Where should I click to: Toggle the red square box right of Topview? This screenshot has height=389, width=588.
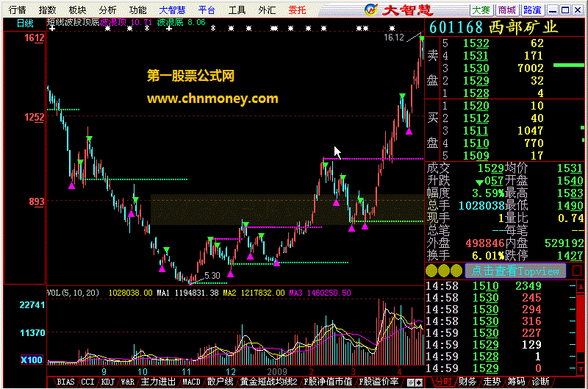[x=577, y=271]
